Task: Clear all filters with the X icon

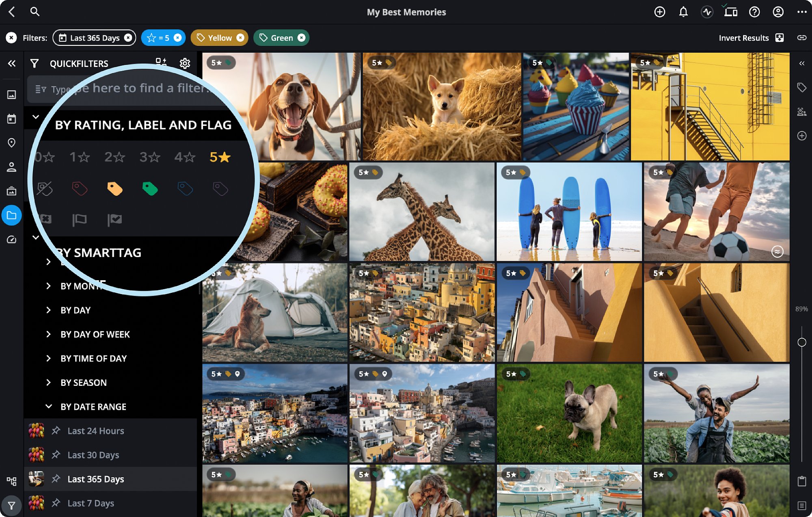Action: click(11, 38)
